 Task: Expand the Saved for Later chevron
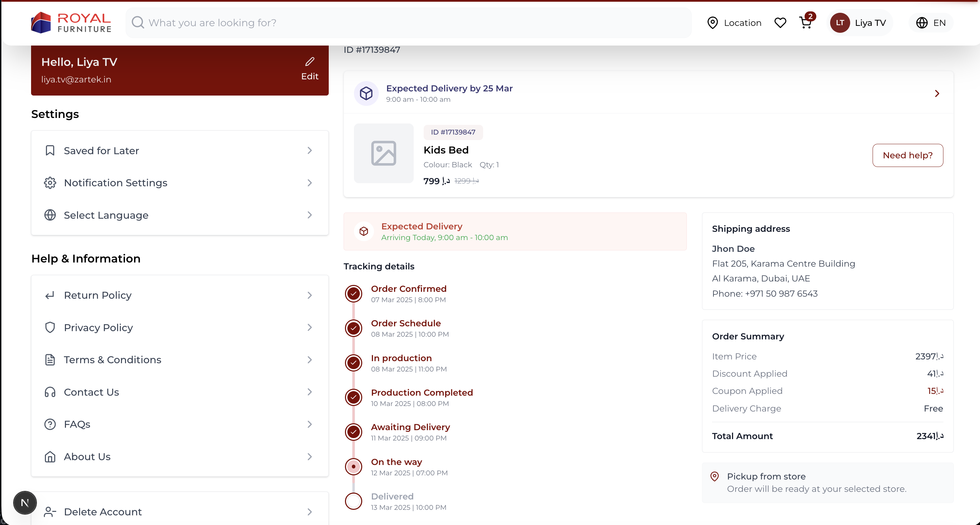pos(310,150)
